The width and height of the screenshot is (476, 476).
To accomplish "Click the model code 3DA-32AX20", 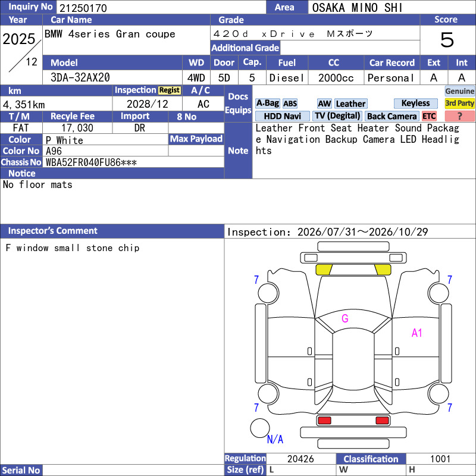I will [80, 77].
